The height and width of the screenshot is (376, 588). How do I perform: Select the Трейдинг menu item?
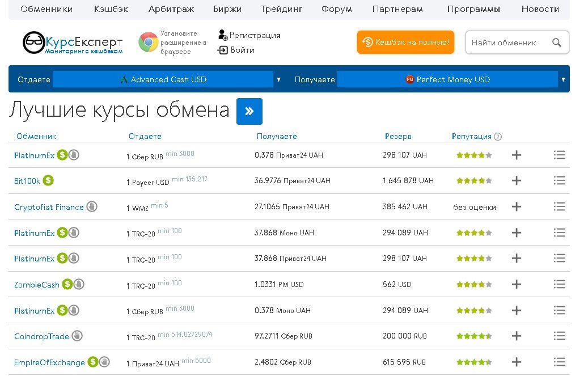[x=281, y=9]
